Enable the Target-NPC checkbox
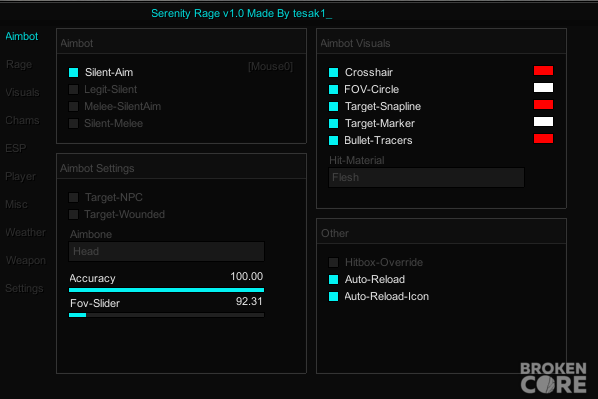Viewport: 598px width, 399px height. pyautogui.click(x=74, y=197)
